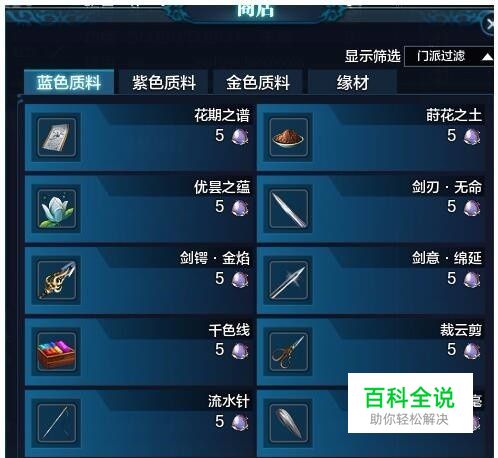Click the 花期之谱 book item icon
The height and width of the screenshot is (458, 498).
pyautogui.click(x=56, y=137)
